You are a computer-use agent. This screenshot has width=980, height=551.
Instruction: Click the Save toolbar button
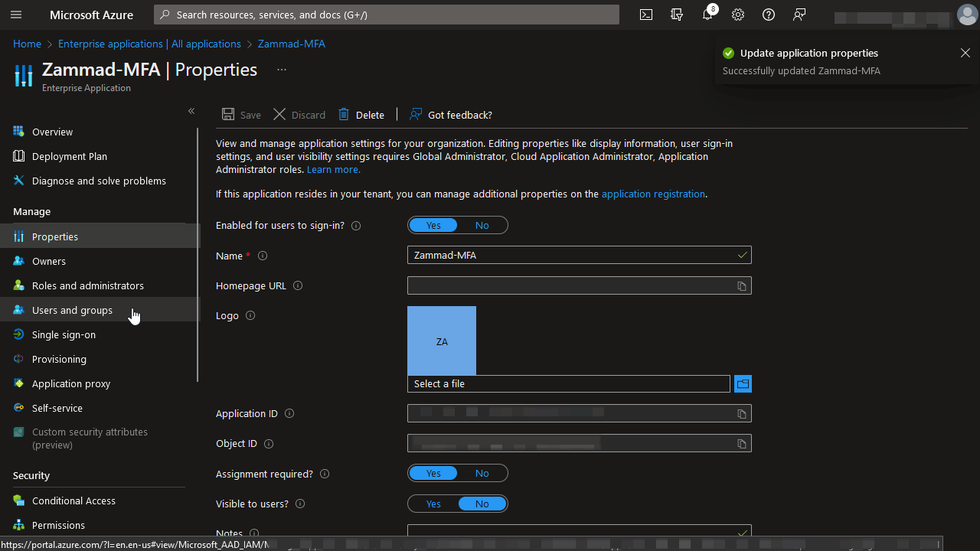tap(241, 115)
